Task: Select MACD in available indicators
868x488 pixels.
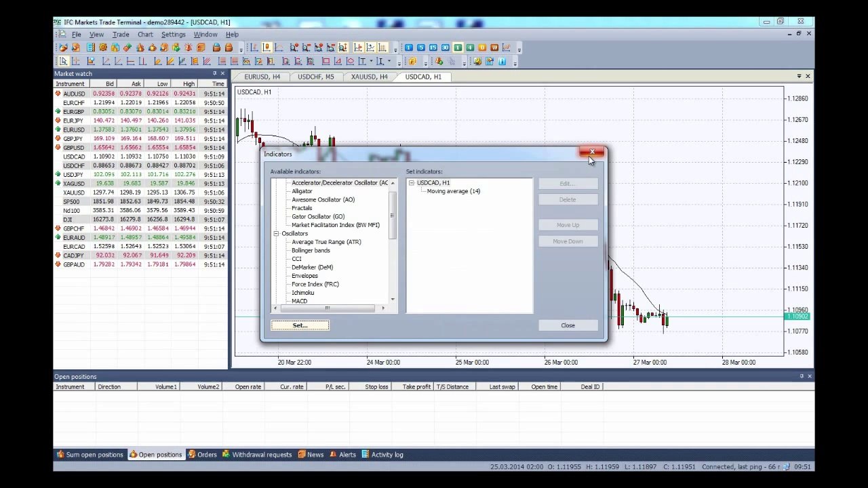Action: [299, 301]
